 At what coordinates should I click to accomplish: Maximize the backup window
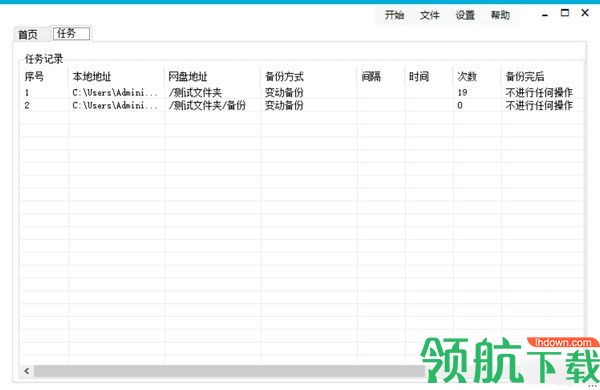pos(565,13)
